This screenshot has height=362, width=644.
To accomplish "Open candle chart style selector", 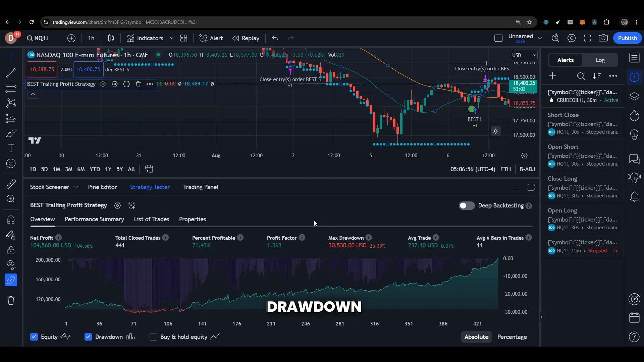I will point(111,38).
